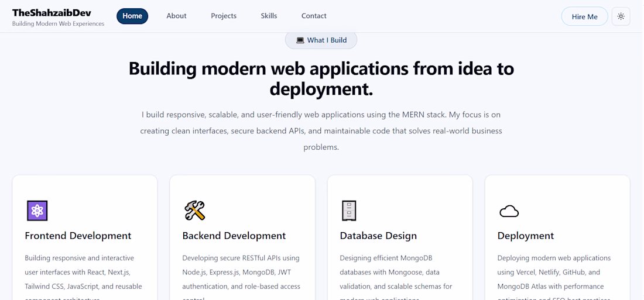Click the What I Build pill badge
Image resolution: width=644 pixels, height=300 pixels.
pos(321,40)
